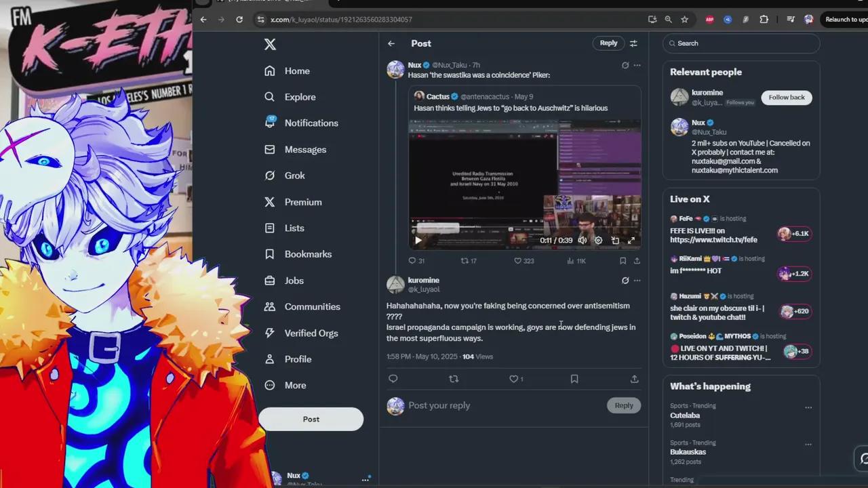Open Messages in the sidebar
Image resolution: width=868 pixels, height=488 pixels.
click(295, 149)
